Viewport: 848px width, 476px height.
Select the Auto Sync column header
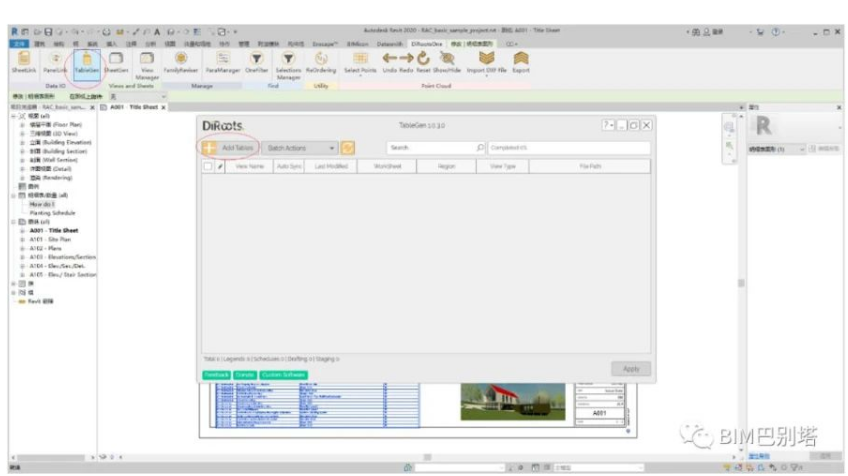pos(289,167)
